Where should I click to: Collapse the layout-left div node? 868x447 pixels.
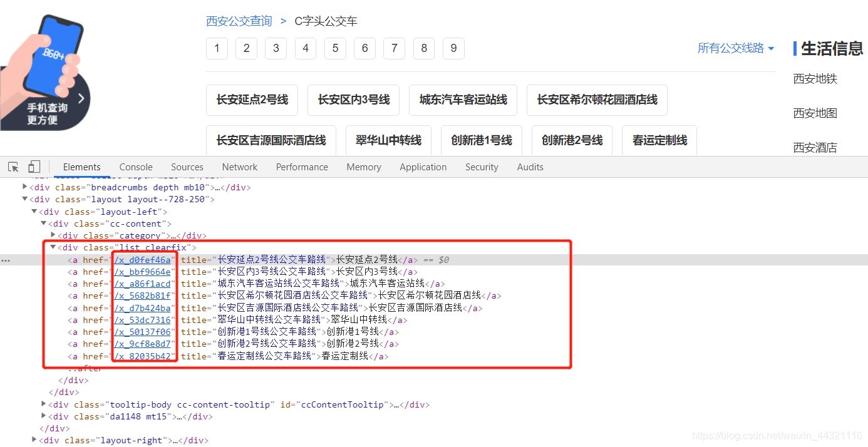[34, 212]
